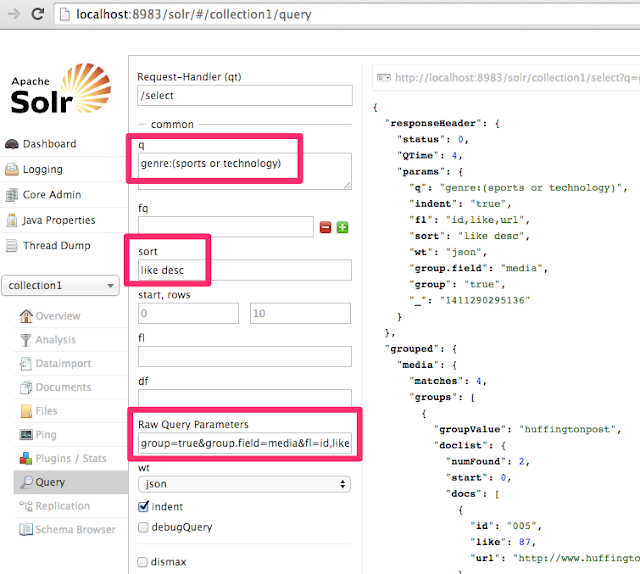Image resolution: width=640 pixels, height=574 pixels.
Task: Open the Core Admin menu item
Action: 52,195
